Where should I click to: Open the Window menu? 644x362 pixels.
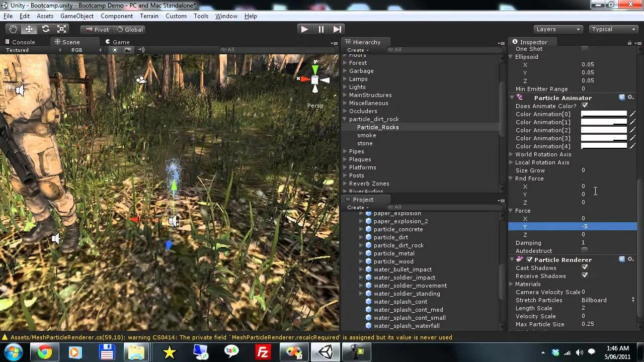(226, 16)
